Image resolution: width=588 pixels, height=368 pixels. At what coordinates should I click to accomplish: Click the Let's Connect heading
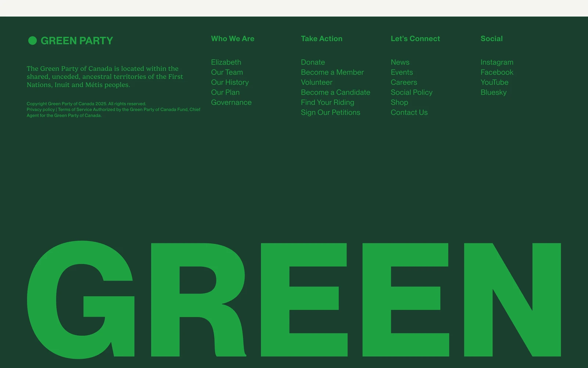[x=415, y=39]
